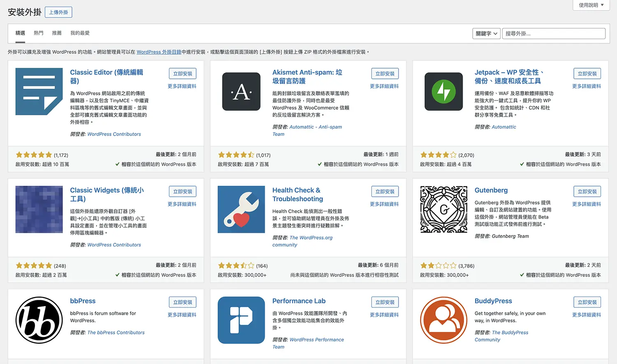Open the BuddyPress title link
This screenshot has width=617, height=364.
pyautogui.click(x=493, y=301)
